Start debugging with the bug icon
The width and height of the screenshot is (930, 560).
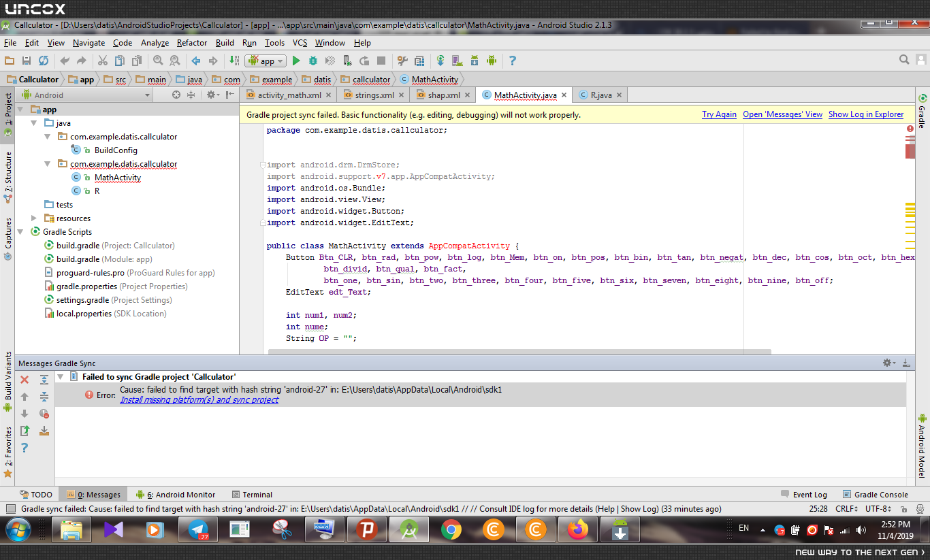point(313,61)
